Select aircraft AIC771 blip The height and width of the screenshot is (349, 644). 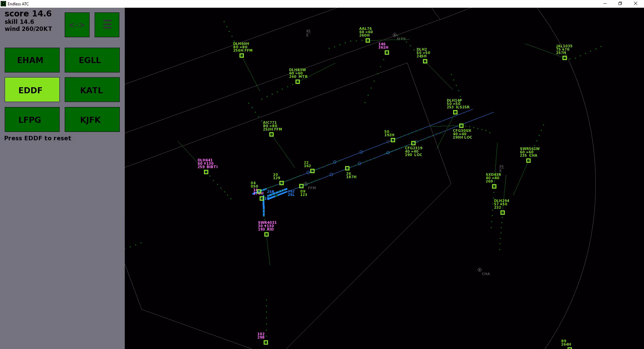click(271, 135)
